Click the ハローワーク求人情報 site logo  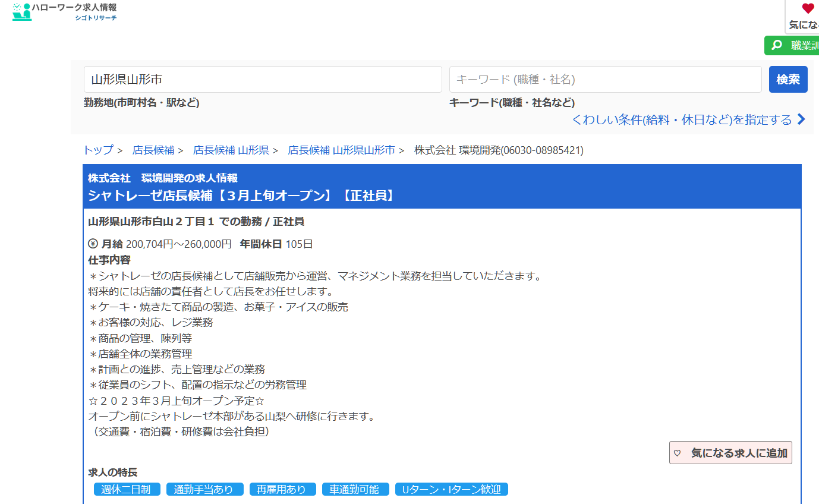tap(64, 11)
